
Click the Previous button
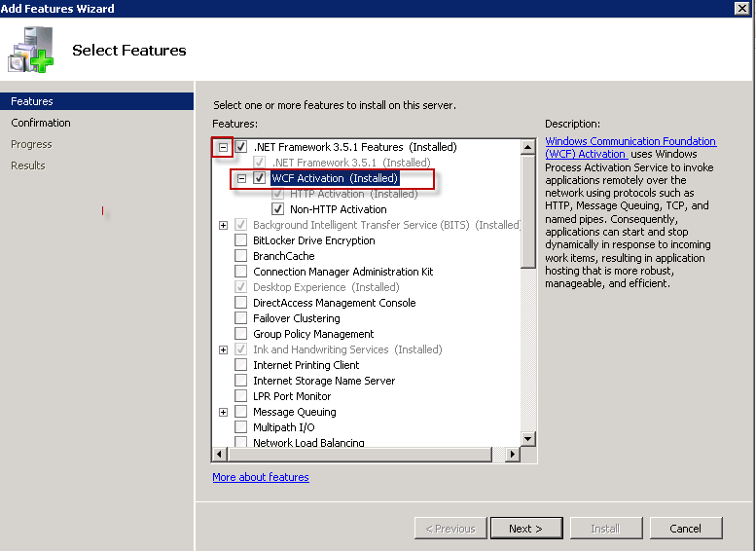pos(450,529)
